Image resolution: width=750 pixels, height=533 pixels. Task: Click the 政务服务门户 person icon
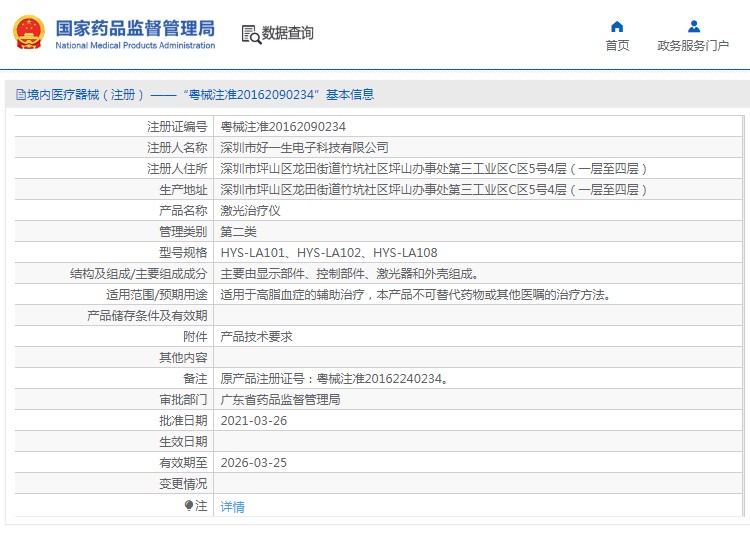point(693,26)
